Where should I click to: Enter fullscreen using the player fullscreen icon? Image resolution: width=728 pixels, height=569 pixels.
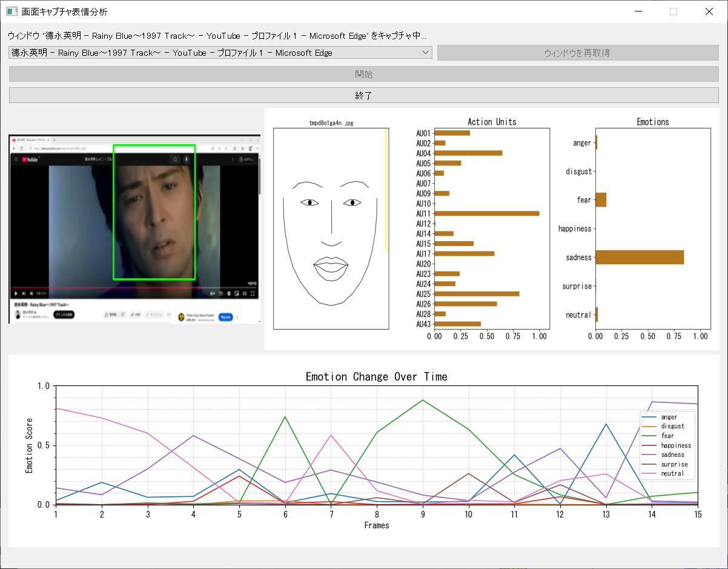(252, 293)
